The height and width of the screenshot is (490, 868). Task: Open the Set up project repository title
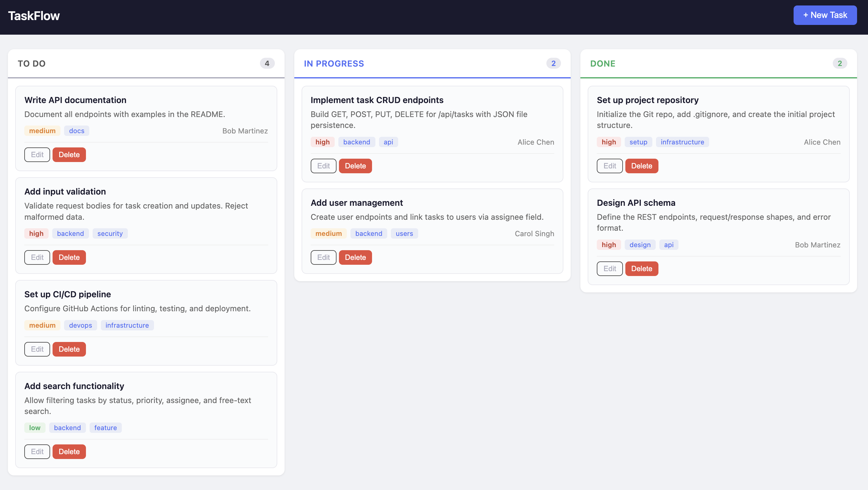pyautogui.click(x=648, y=100)
